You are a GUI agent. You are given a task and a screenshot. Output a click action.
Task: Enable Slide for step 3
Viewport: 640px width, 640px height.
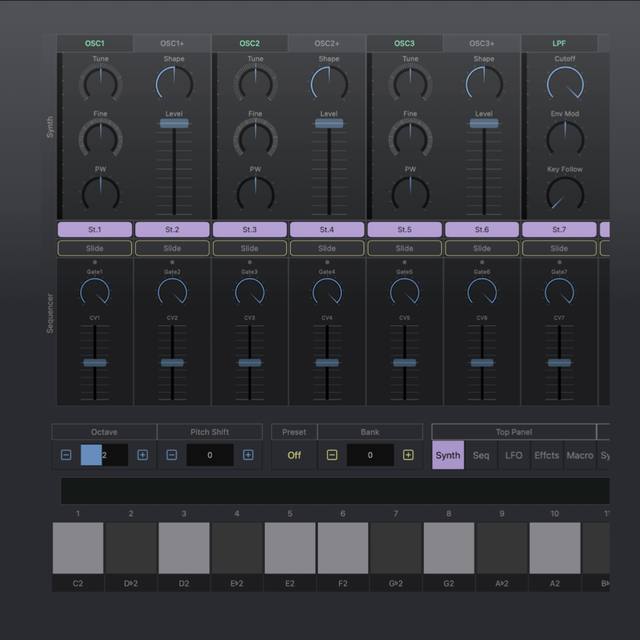249,248
